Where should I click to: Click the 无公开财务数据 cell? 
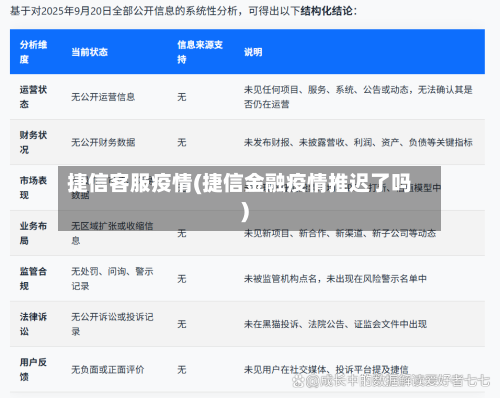click(x=103, y=142)
